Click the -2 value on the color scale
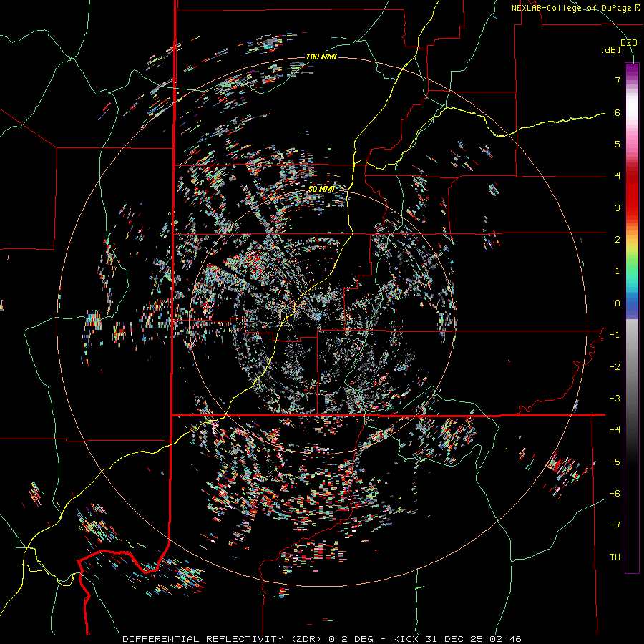This screenshot has width=644, height=644. (615, 367)
